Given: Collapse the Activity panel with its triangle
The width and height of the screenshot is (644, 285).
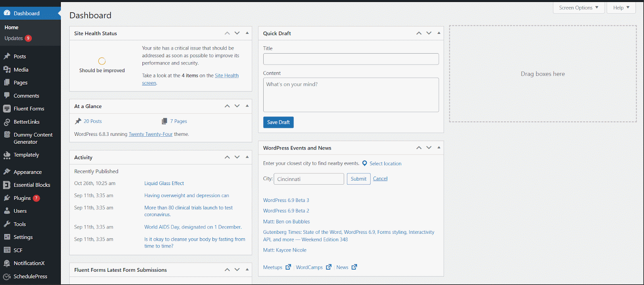Looking at the screenshot, I should coord(247,157).
